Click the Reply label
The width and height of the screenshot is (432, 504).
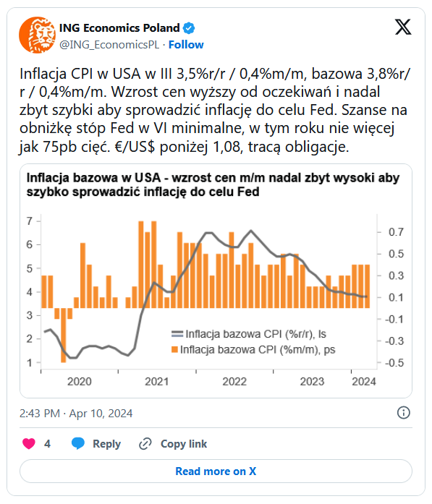[x=107, y=444]
